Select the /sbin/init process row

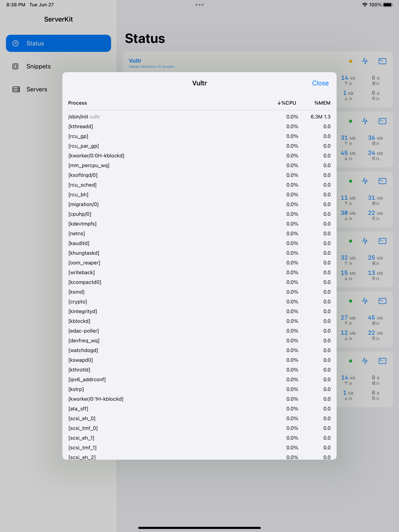tap(199, 117)
